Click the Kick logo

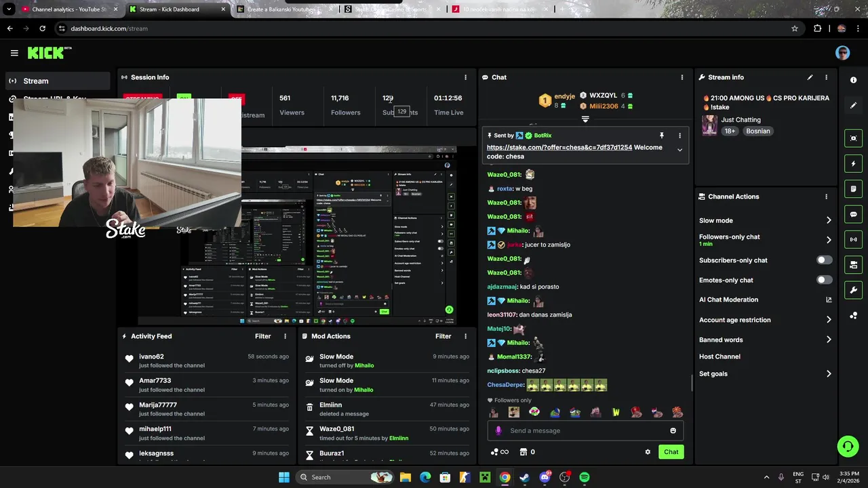tap(49, 53)
